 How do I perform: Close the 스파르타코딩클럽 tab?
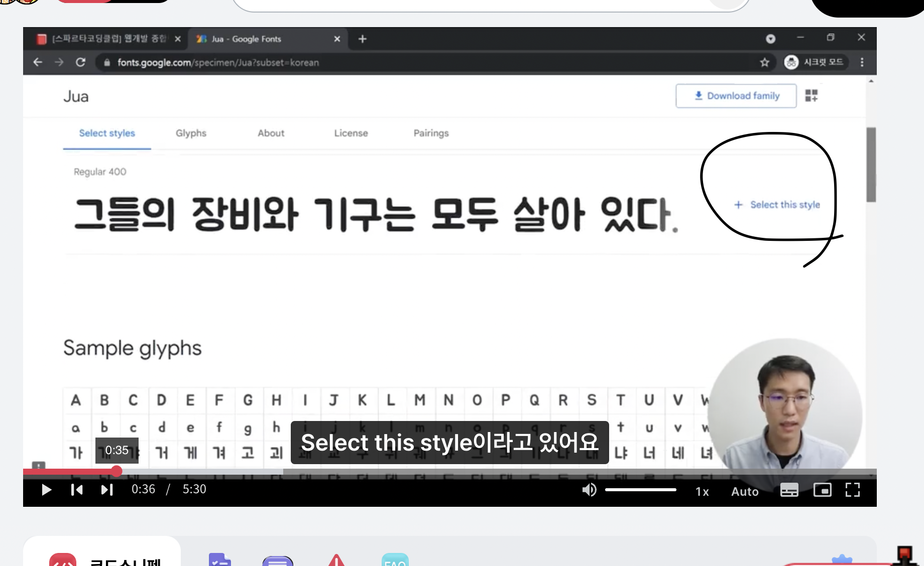click(x=177, y=39)
